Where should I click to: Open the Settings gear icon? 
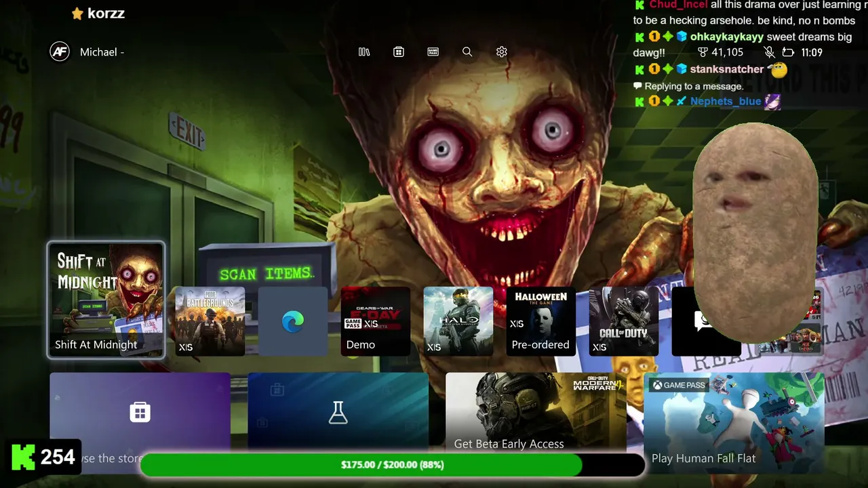click(x=502, y=52)
